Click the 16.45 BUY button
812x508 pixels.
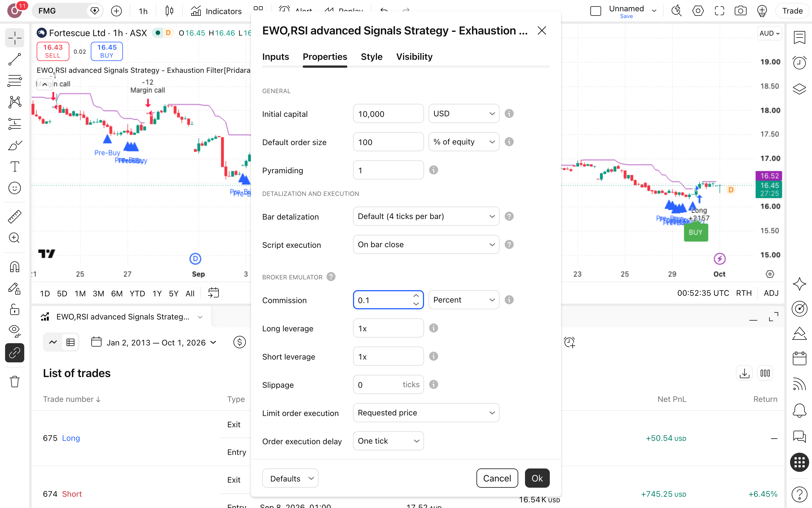pyautogui.click(x=107, y=51)
